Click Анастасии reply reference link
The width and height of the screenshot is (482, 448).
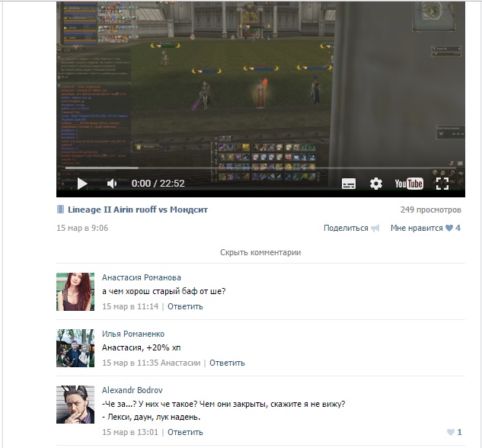point(180,363)
